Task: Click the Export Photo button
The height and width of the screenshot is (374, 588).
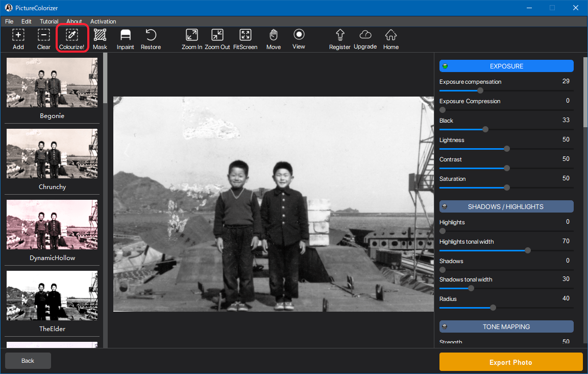Action: click(x=510, y=362)
